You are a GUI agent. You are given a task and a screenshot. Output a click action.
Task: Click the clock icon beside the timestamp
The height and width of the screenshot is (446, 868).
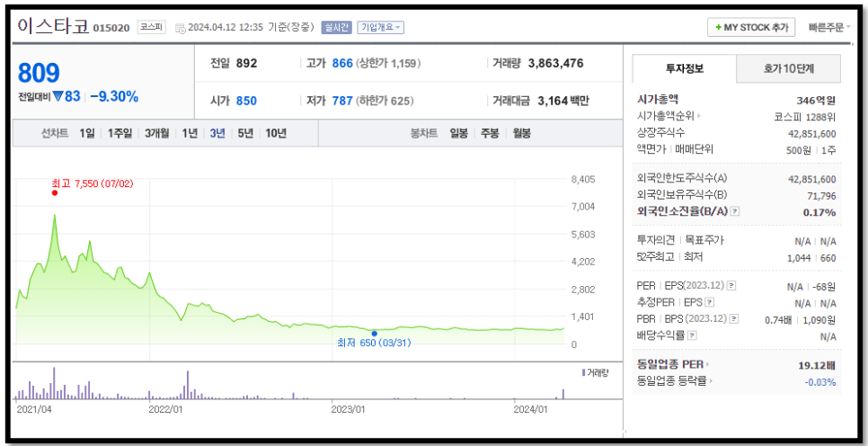pyautogui.click(x=181, y=28)
